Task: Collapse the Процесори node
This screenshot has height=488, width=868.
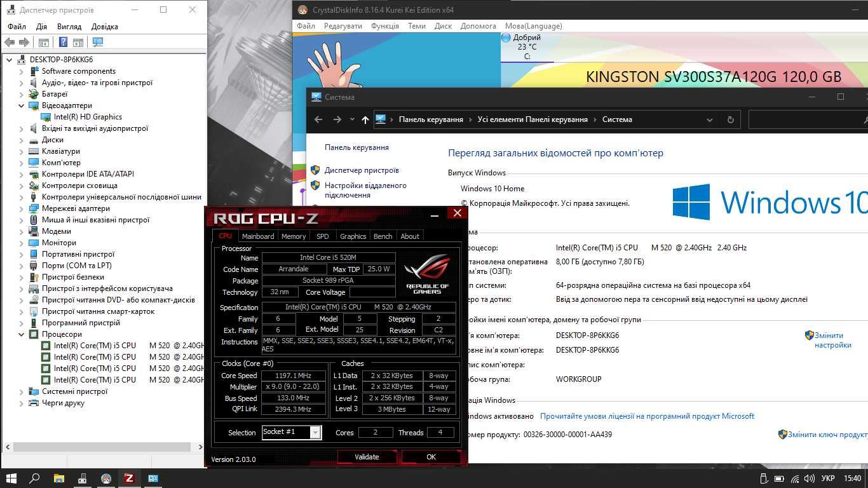Action: click(x=22, y=334)
